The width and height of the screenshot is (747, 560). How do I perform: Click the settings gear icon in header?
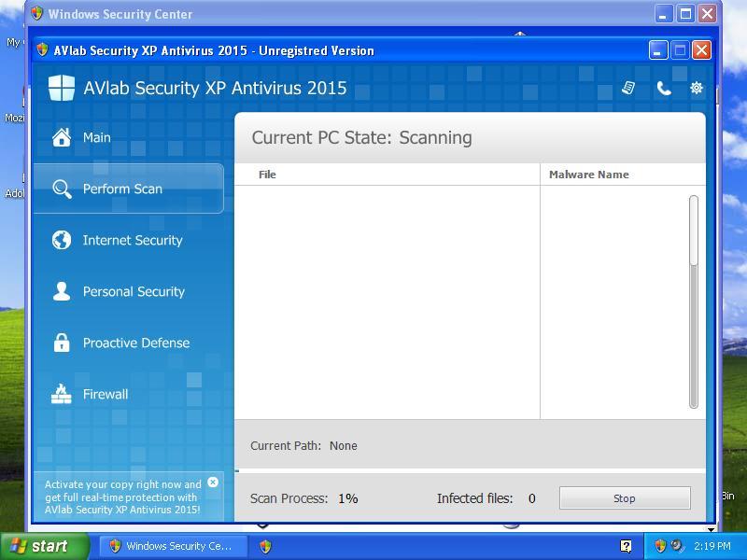(696, 88)
